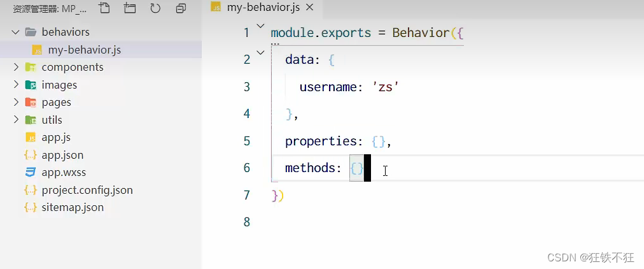Image resolution: width=644 pixels, height=269 pixels.
Task: Click the JS icon of app.js
Action: point(31,138)
